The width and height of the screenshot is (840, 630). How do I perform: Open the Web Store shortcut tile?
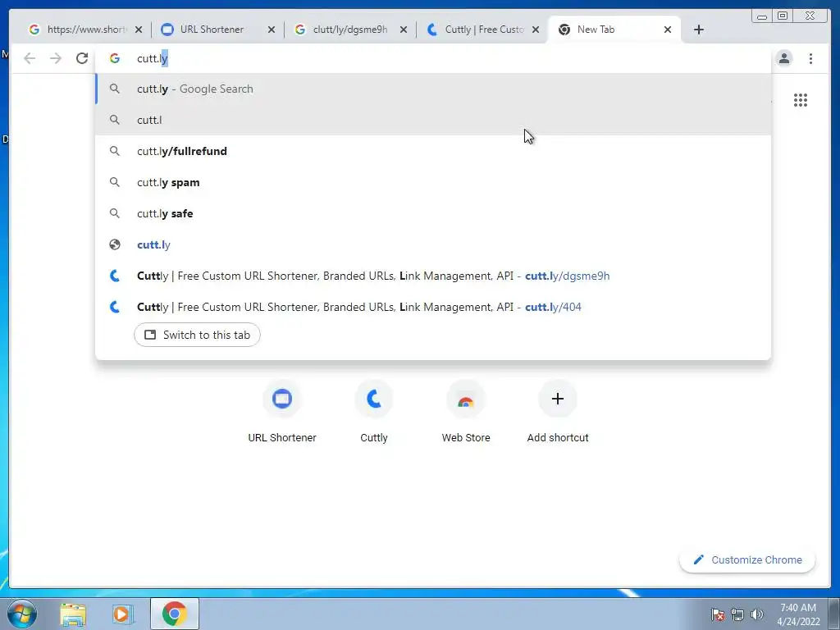pos(466,413)
